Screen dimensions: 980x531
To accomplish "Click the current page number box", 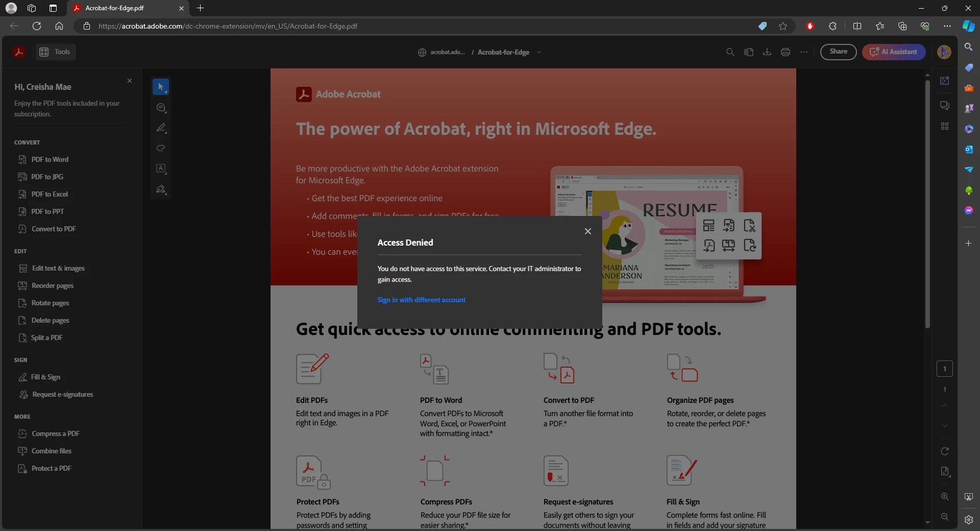I will pyautogui.click(x=945, y=369).
